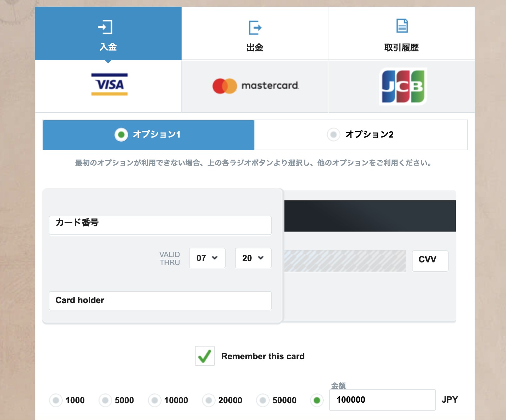Choose the 20000 amount radio button
This screenshot has width=506, height=420.
(209, 400)
